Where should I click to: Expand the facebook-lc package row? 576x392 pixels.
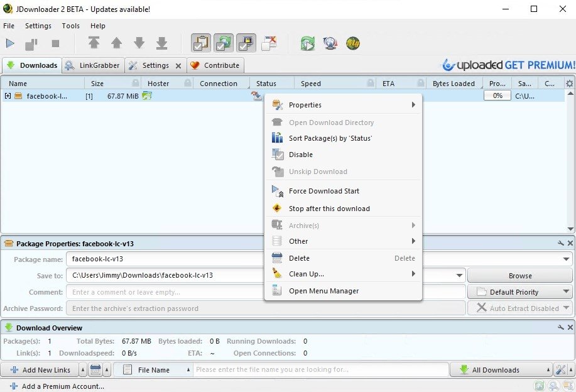pos(8,96)
